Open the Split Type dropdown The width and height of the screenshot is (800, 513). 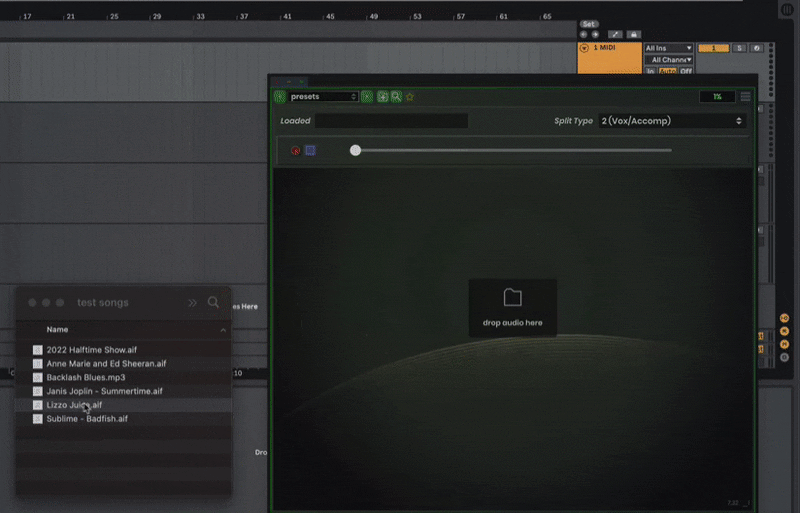[671, 121]
